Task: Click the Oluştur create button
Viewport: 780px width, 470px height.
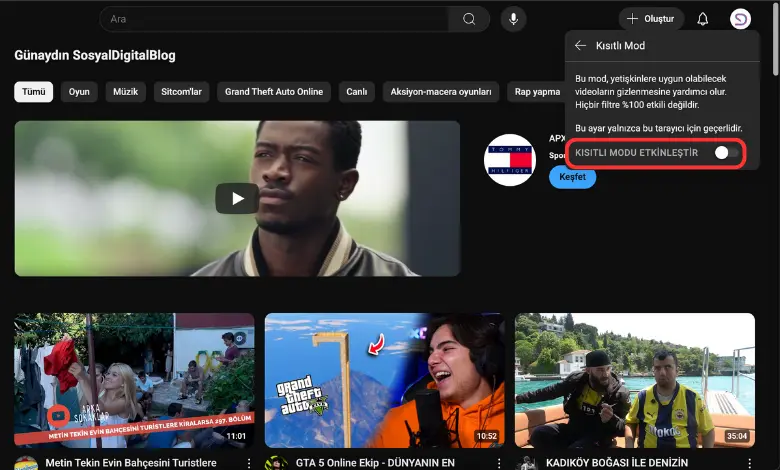Action: click(x=651, y=19)
